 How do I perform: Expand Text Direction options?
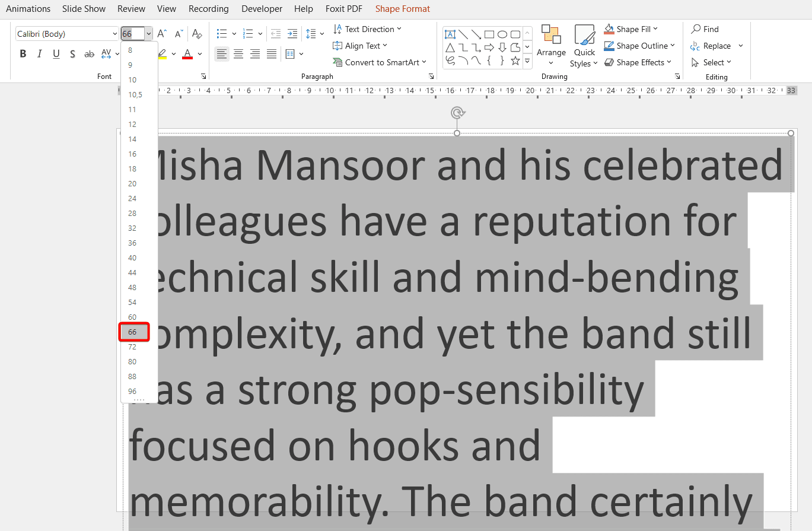click(367, 29)
